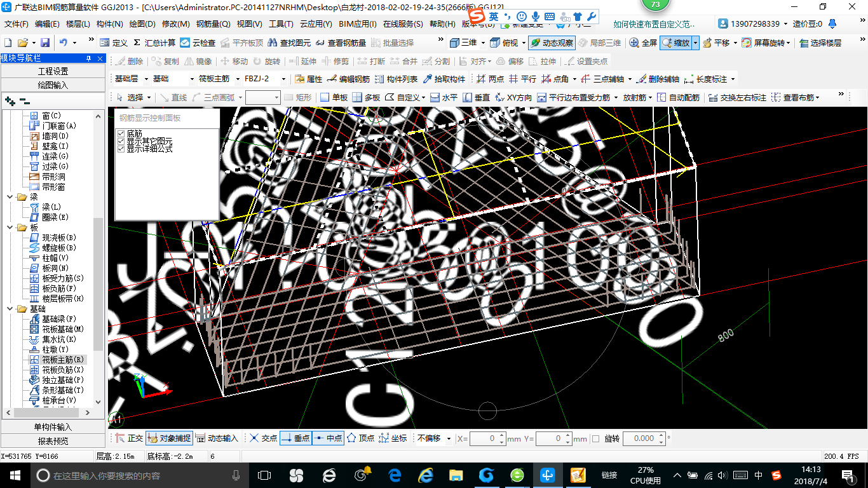868x488 pixels.
Task: Launch 云检查 cloud check
Action: [198, 43]
